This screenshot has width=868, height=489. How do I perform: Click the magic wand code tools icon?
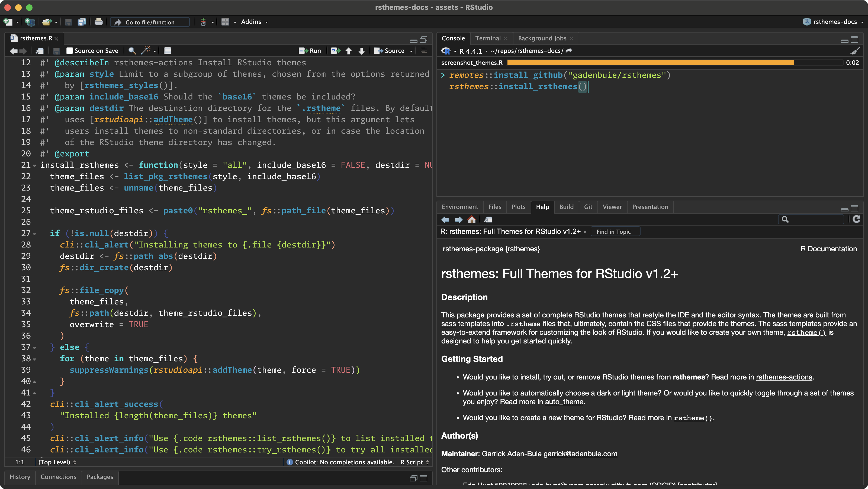(x=146, y=50)
